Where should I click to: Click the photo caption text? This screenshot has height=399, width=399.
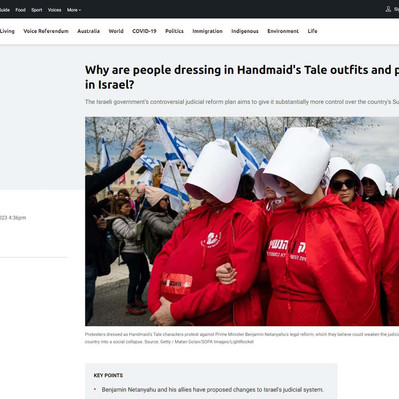pos(242,338)
